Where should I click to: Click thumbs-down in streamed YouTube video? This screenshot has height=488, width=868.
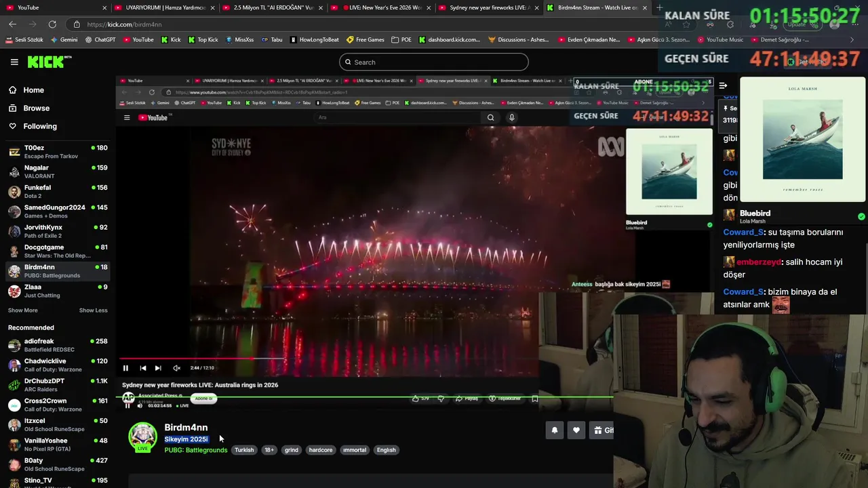pyautogui.click(x=441, y=399)
